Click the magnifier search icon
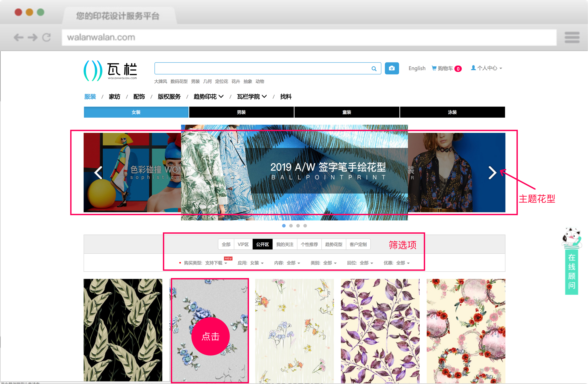Screen dimensions: 588x384 coord(374,69)
